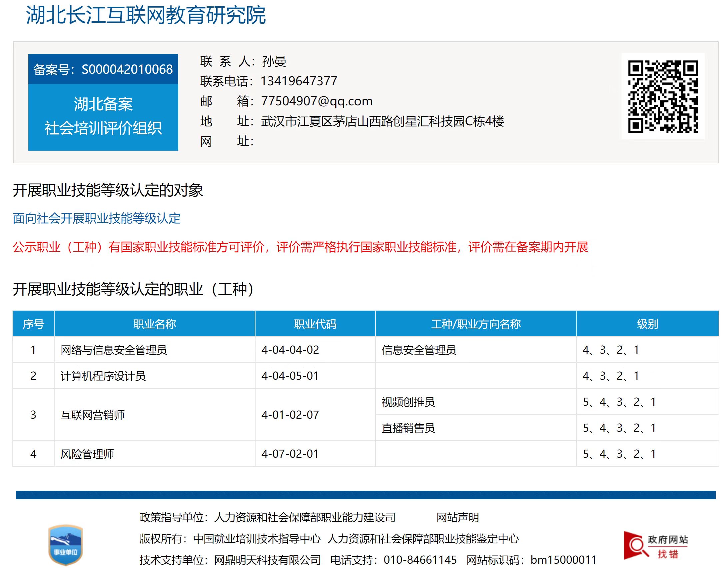Select the 网络与信息安全管理员 row cell

pyautogui.click(x=114, y=350)
